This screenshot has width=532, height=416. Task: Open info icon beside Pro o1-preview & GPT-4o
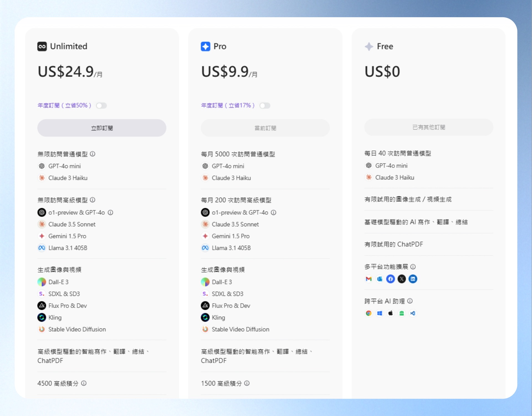[x=273, y=212]
